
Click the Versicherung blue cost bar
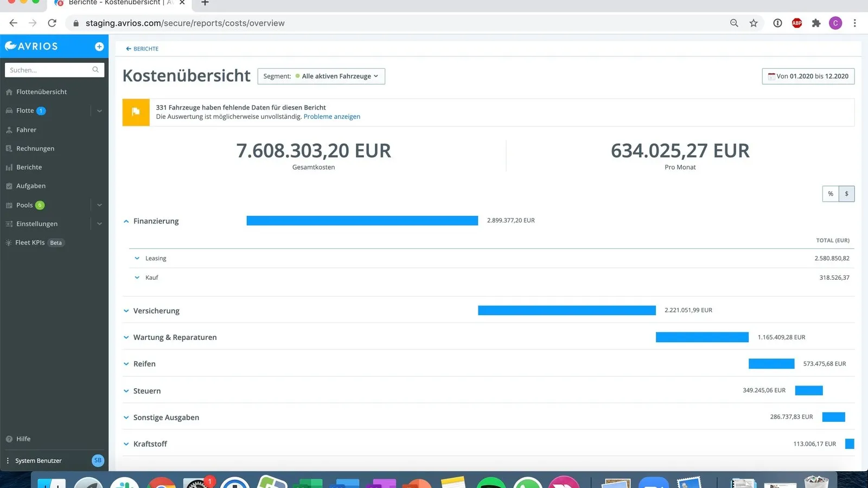[567, 310]
